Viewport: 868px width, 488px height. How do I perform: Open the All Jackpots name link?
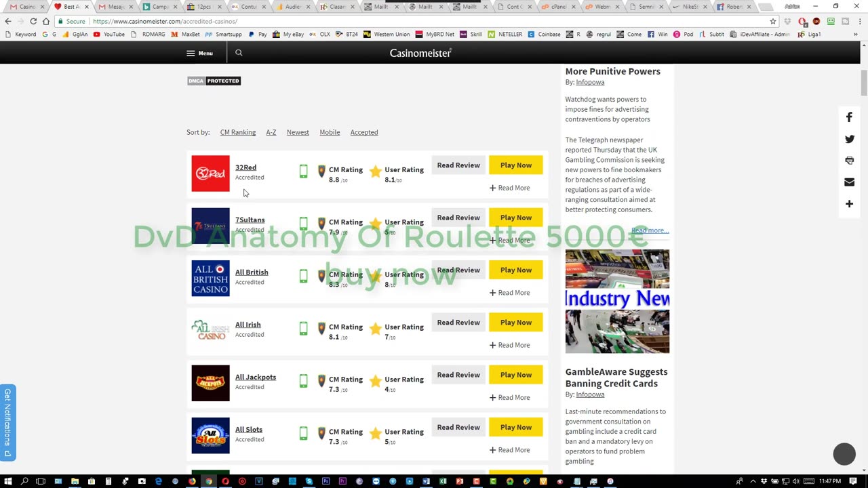coord(256,377)
